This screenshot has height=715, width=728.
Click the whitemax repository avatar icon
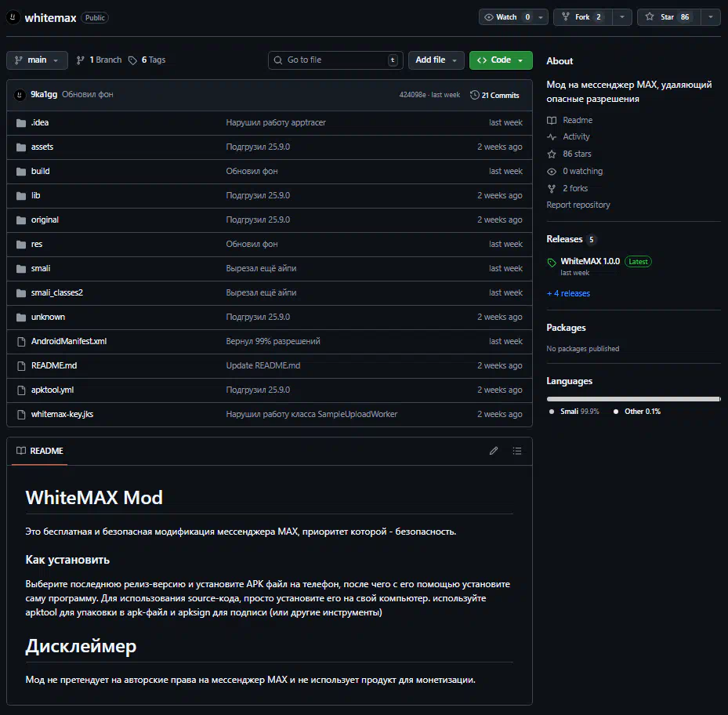point(13,17)
